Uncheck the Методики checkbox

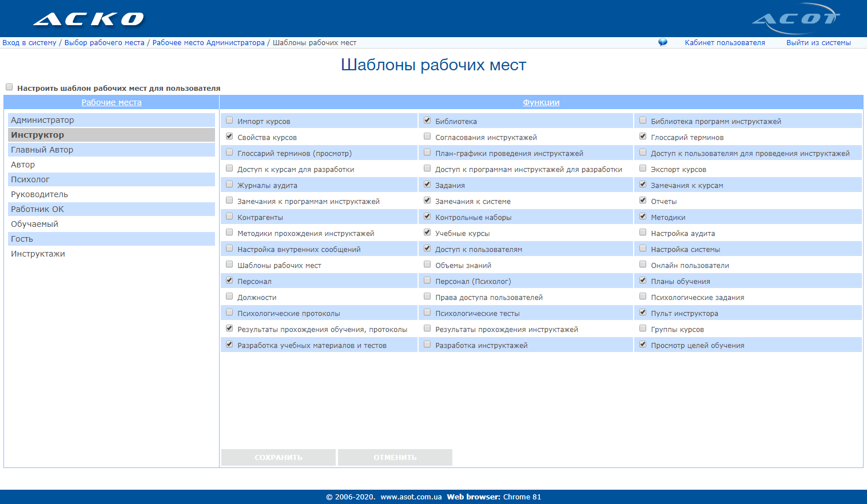coord(643,217)
